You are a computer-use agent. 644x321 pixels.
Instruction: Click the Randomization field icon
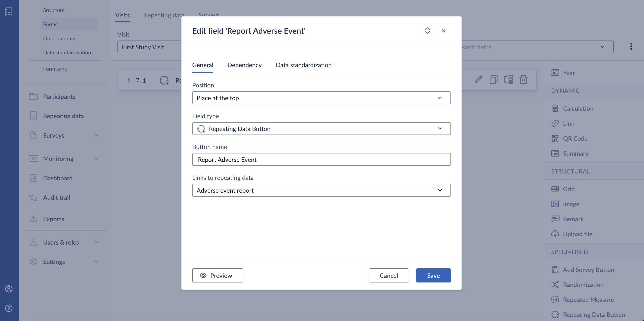pyautogui.click(x=555, y=284)
